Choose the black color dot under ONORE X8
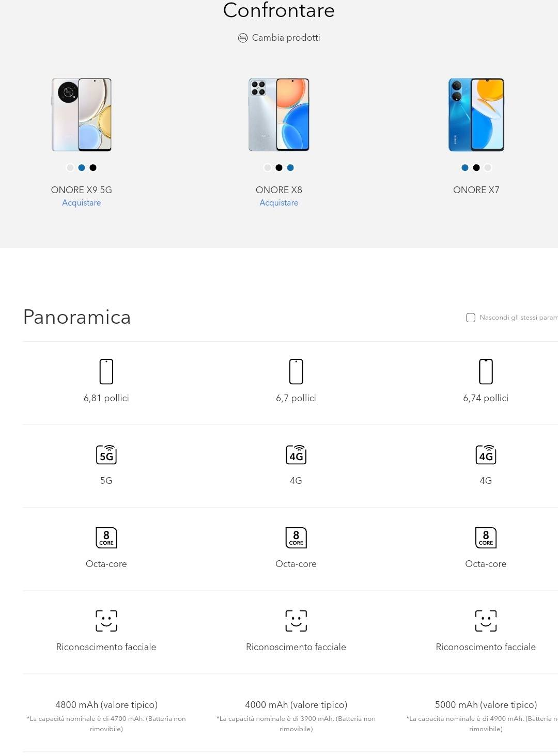 click(x=279, y=167)
